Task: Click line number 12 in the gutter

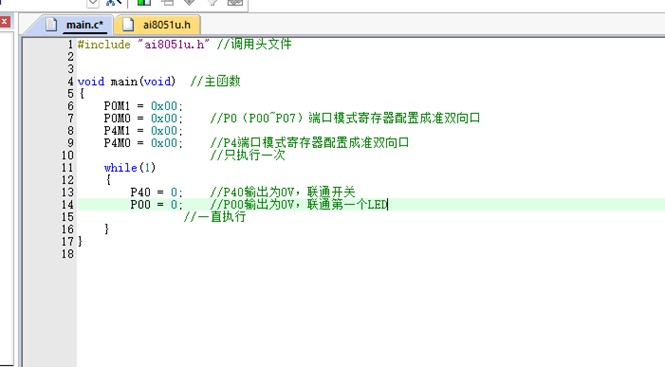Action: (x=68, y=180)
